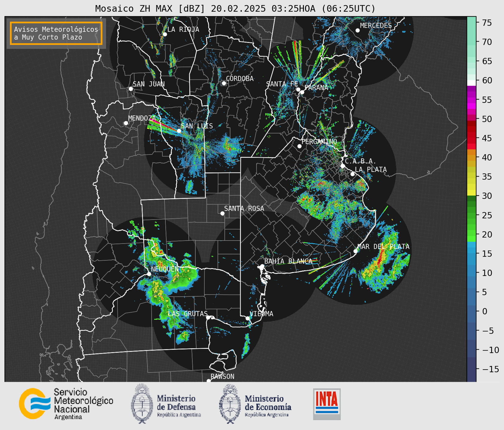Click the San Juan city dot

[131, 89]
